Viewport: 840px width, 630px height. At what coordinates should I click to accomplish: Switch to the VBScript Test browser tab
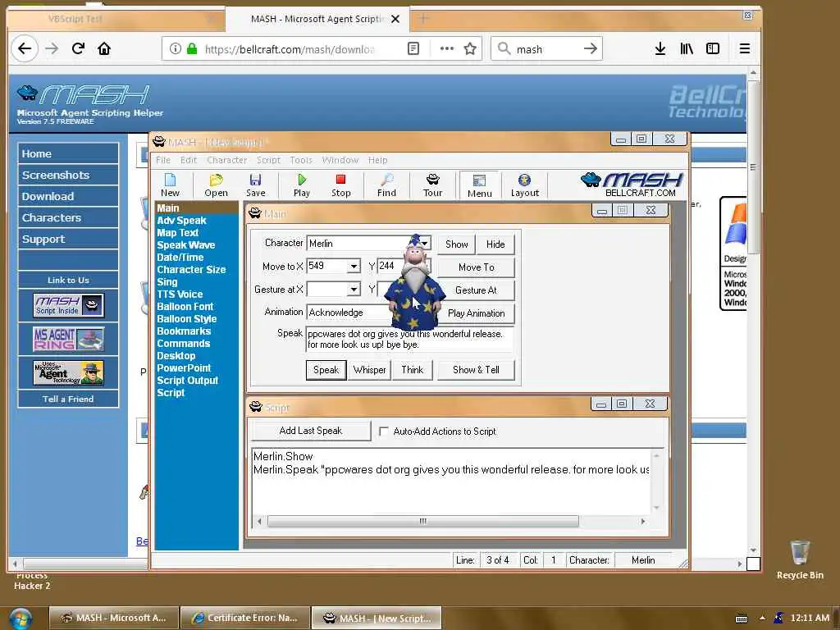pos(75,19)
